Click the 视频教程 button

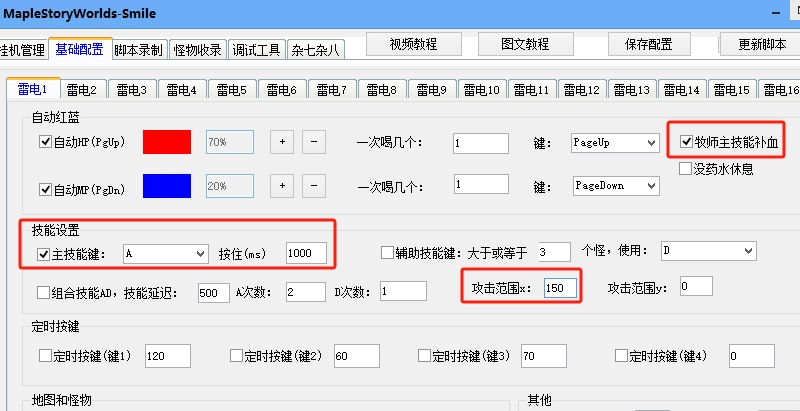[x=414, y=44]
